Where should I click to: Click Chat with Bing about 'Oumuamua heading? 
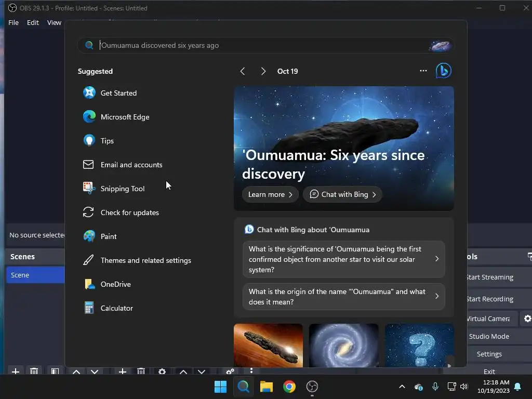tap(313, 230)
